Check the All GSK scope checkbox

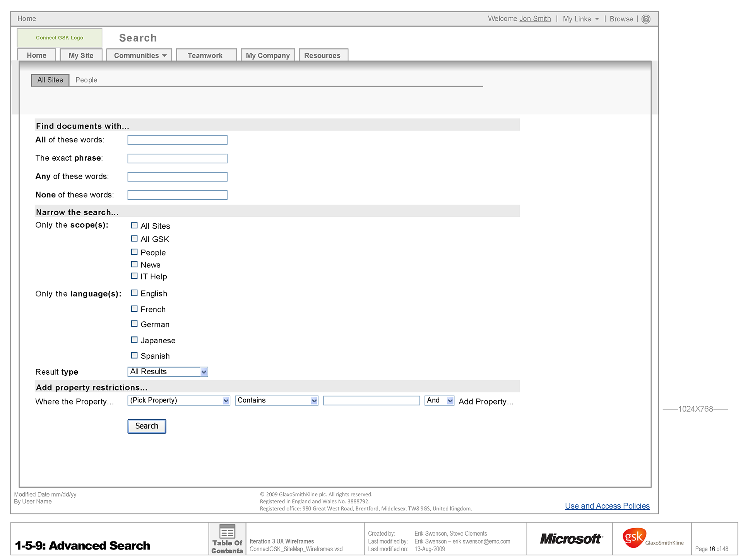134,239
